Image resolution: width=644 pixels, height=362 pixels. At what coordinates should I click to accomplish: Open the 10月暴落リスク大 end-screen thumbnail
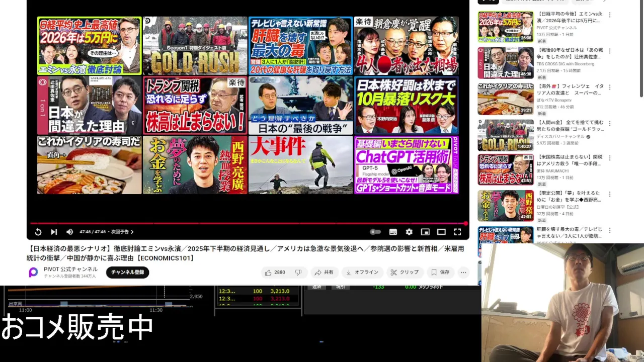click(x=407, y=106)
